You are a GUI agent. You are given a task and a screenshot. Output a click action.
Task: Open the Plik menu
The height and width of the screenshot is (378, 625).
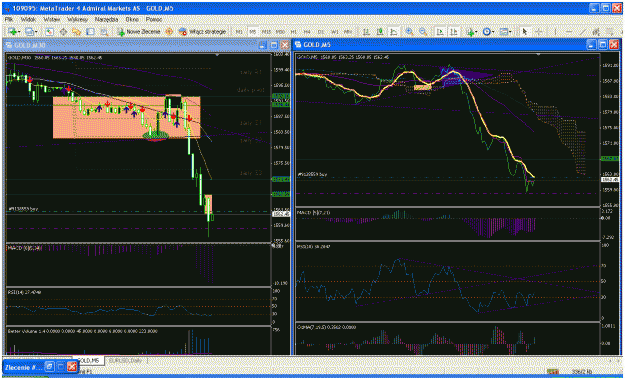tap(9, 19)
